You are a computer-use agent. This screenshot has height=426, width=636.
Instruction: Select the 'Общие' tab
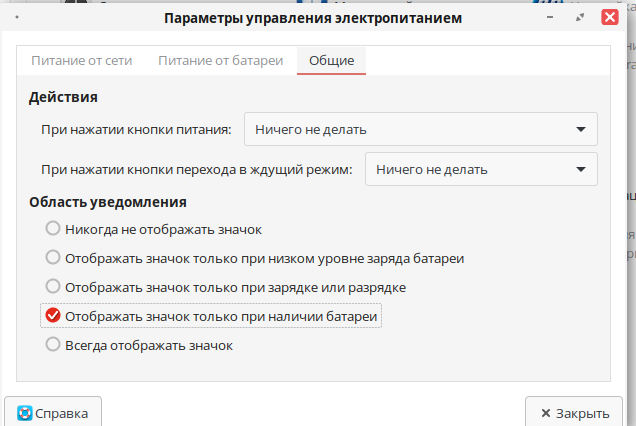[331, 60]
